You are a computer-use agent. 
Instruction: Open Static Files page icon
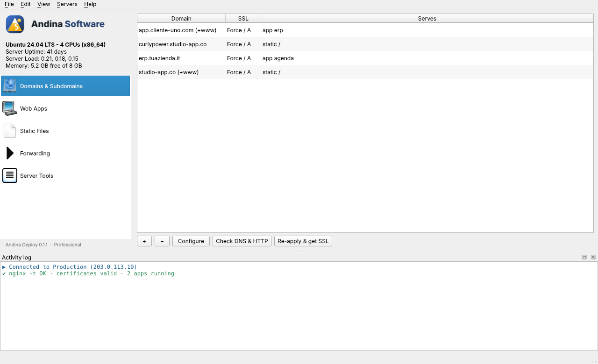(x=10, y=131)
